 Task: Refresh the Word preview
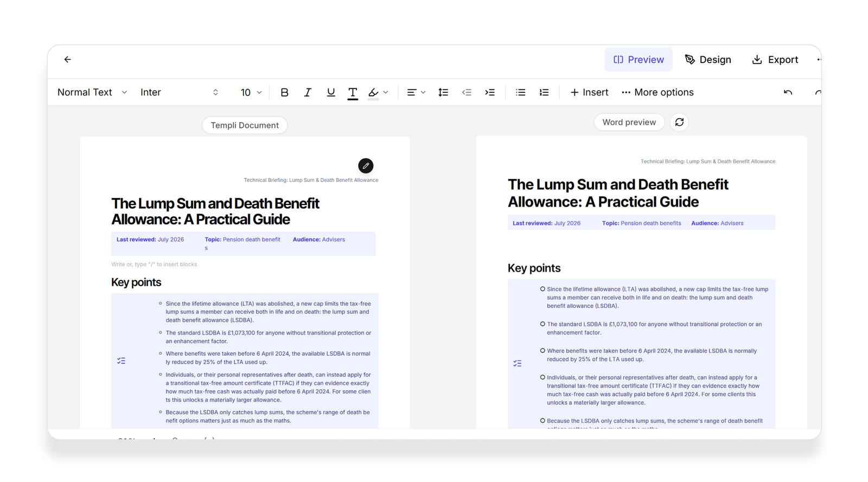(679, 122)
